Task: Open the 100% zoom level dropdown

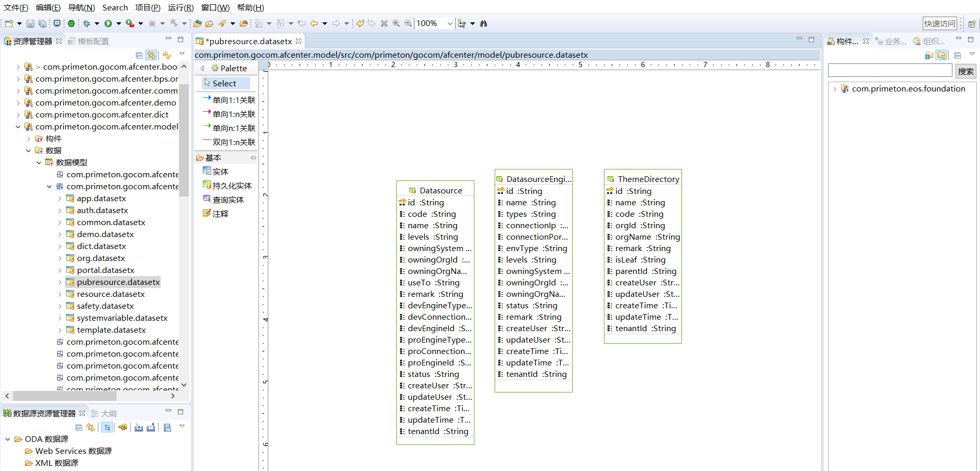Action: tap(450, 23)
